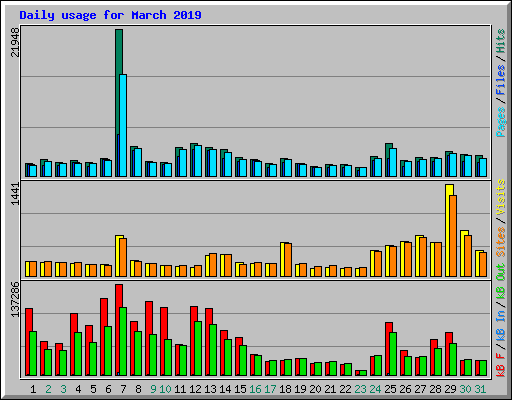This screenshot has width=512, height=400.
Task: Click green day label 2 on the x-axis
Action: click(48, 389)
